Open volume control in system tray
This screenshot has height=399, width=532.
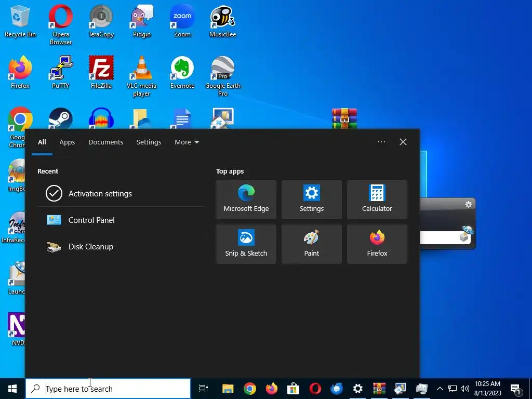click(465, 389)
